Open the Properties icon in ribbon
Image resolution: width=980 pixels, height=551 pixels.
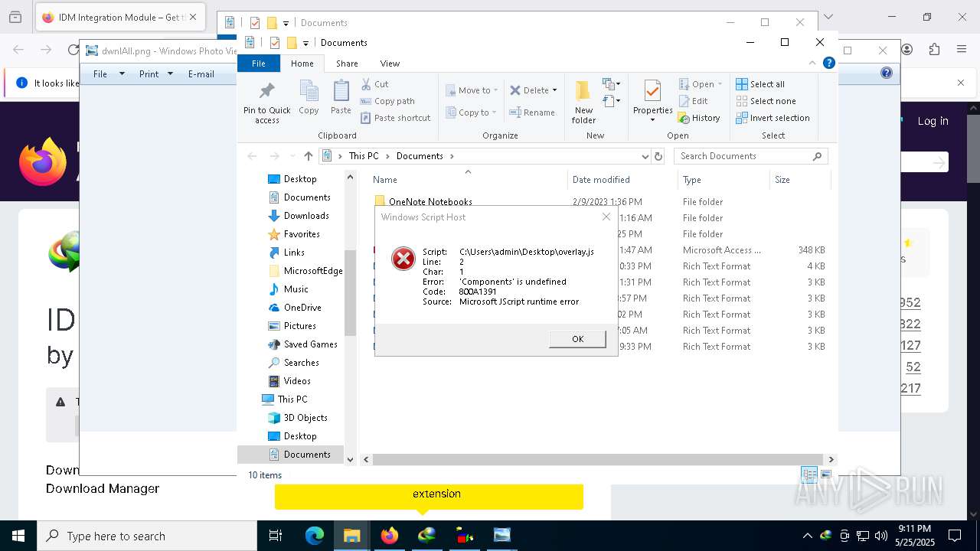(652, 91)
